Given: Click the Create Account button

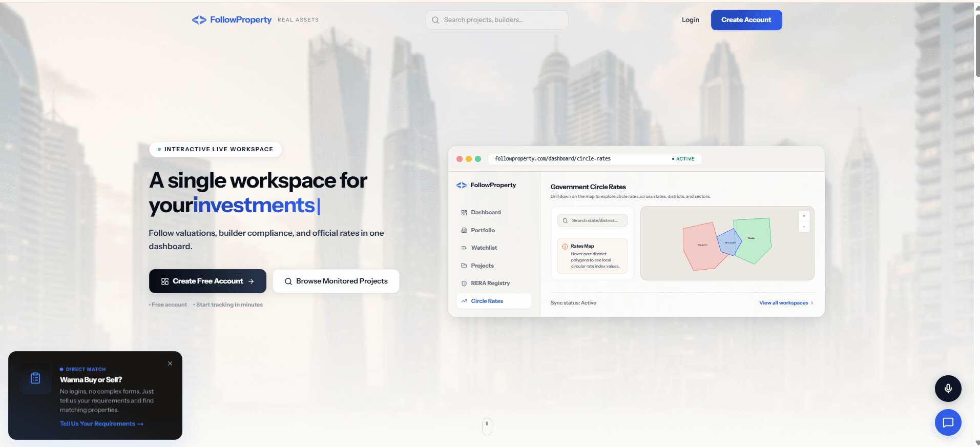Looking at the screenshot, I should pos(746,20).
